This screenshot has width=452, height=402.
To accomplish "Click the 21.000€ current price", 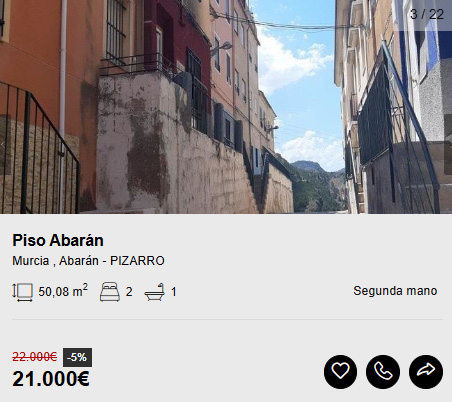I will (51, 379).
